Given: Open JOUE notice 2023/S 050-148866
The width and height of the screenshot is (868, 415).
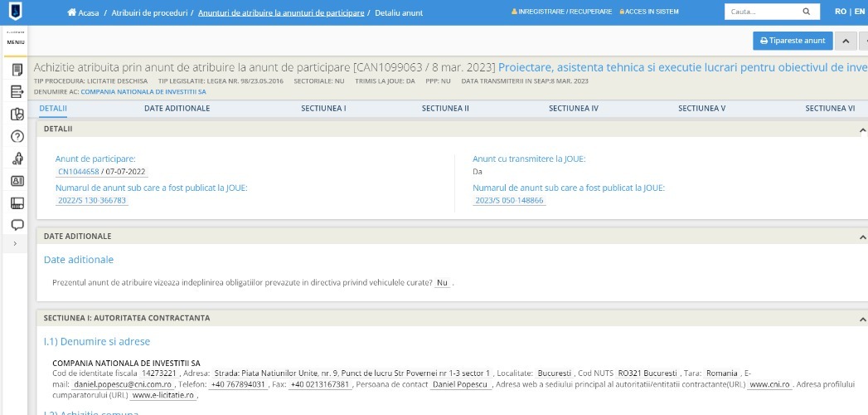Looking at the screenshot, I should 509,201.
